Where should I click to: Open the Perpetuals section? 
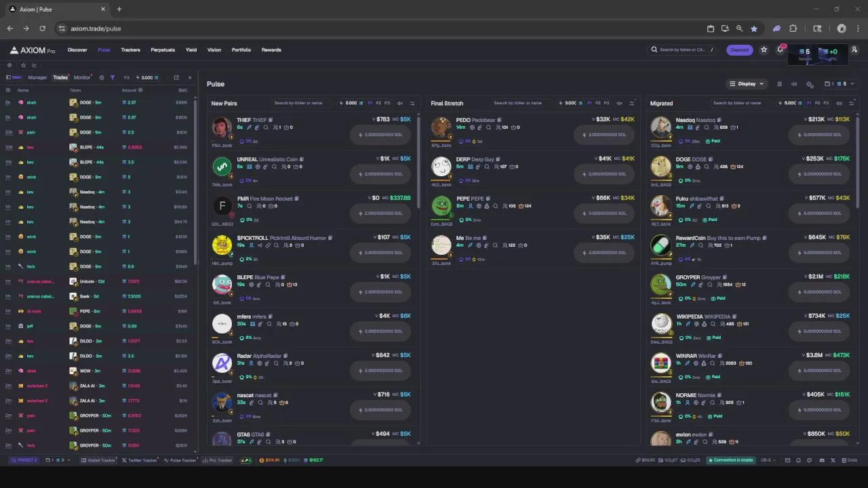point(163,49)
